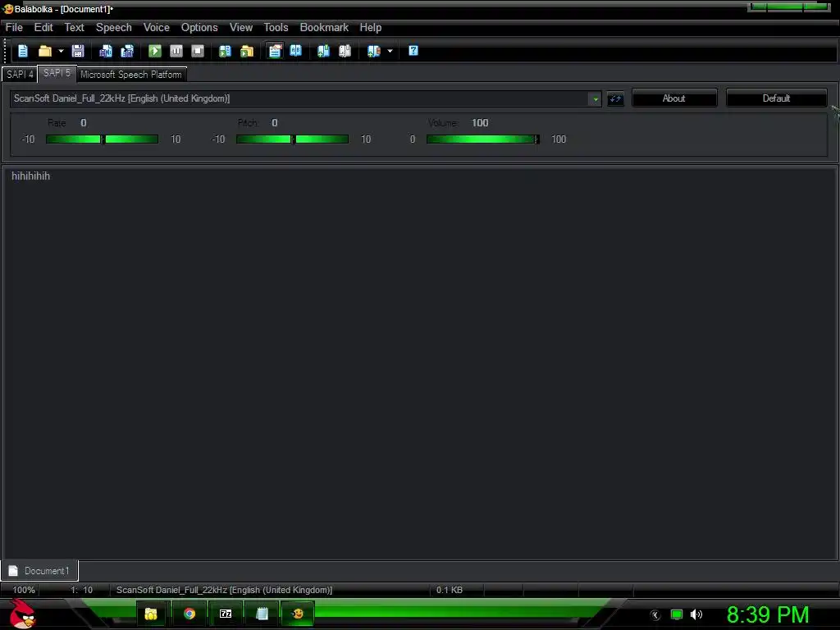840x630 pixels.
Task: Click the Save Audio File toolbar icon
Action: pos(106,51)
